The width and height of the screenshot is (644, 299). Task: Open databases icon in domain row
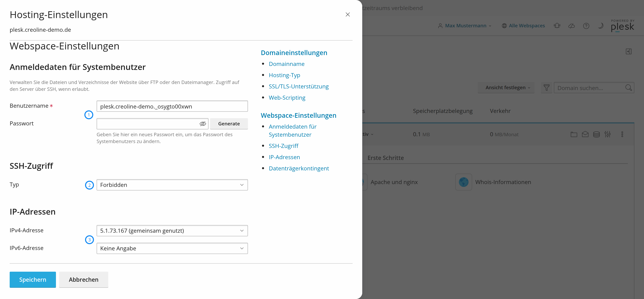click(x=596, y=134)
